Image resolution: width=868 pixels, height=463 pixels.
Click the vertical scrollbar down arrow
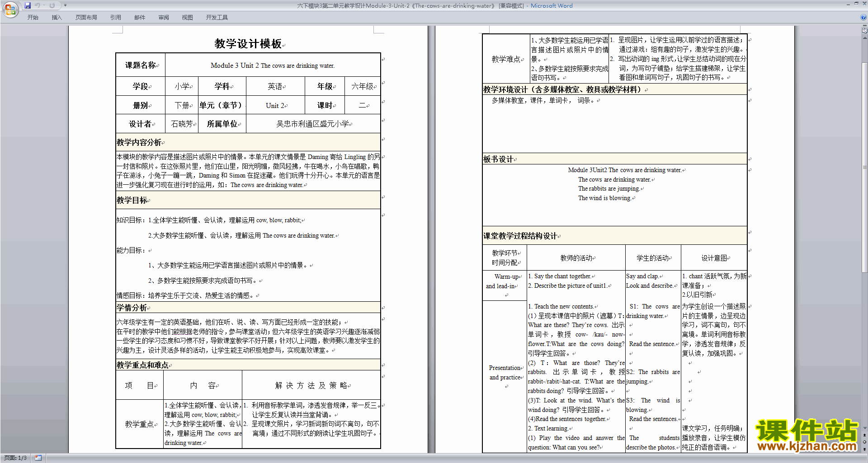(865, 428)
